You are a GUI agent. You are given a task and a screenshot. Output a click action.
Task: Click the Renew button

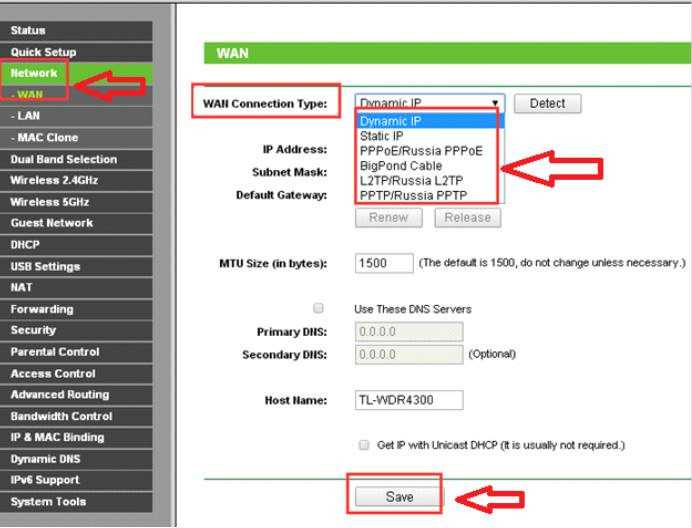coord(388,218)
